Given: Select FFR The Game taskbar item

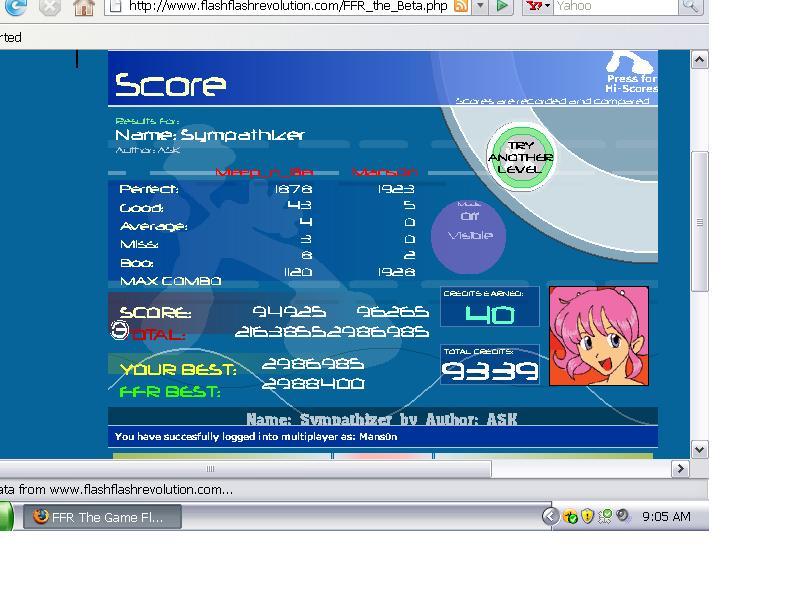Looking at the screenshot, I should click(102, 517).
